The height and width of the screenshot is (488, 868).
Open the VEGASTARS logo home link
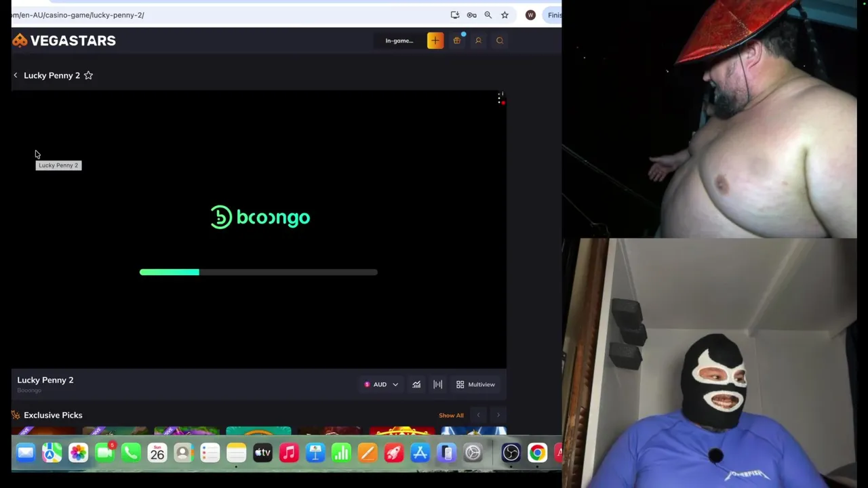click(x=64, y=41)
